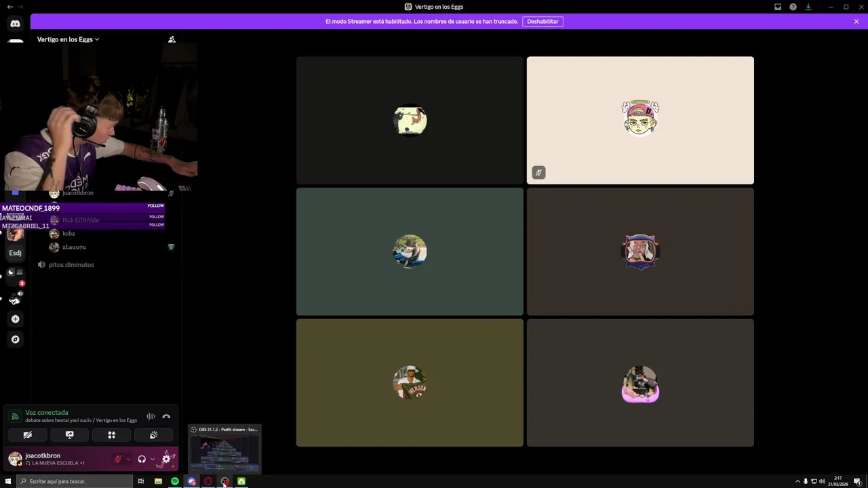
Task: Open the Windows notification center icon
Action: click(x=857, y=481)
